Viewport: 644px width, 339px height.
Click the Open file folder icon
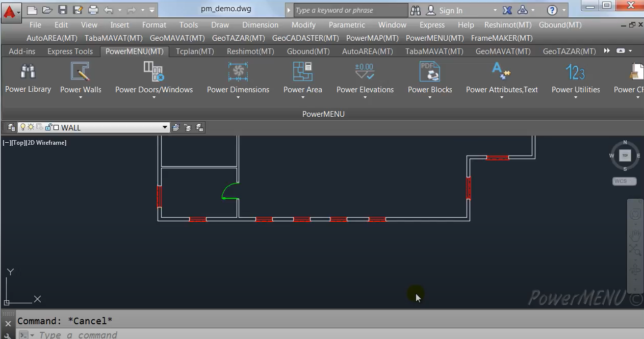[47, 10]
